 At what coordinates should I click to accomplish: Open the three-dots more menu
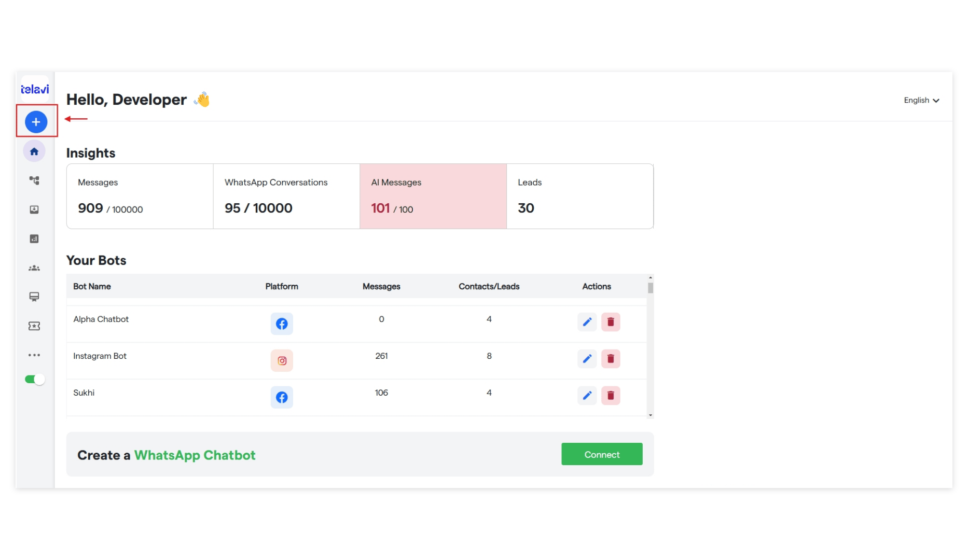(34, 355)
